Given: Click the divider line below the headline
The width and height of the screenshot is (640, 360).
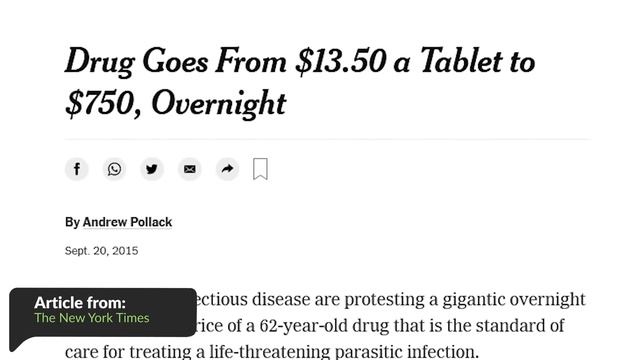Looking at the screenshot, I should tap(327, 139).
